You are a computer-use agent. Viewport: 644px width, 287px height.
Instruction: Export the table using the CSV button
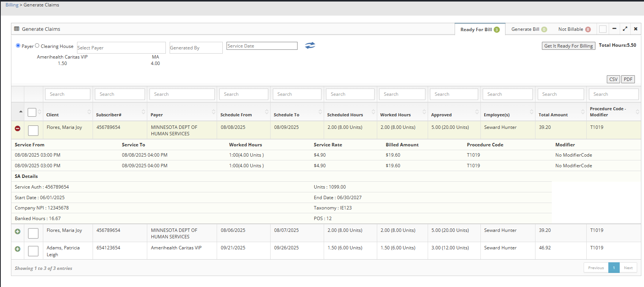click(x=613, y=79)
